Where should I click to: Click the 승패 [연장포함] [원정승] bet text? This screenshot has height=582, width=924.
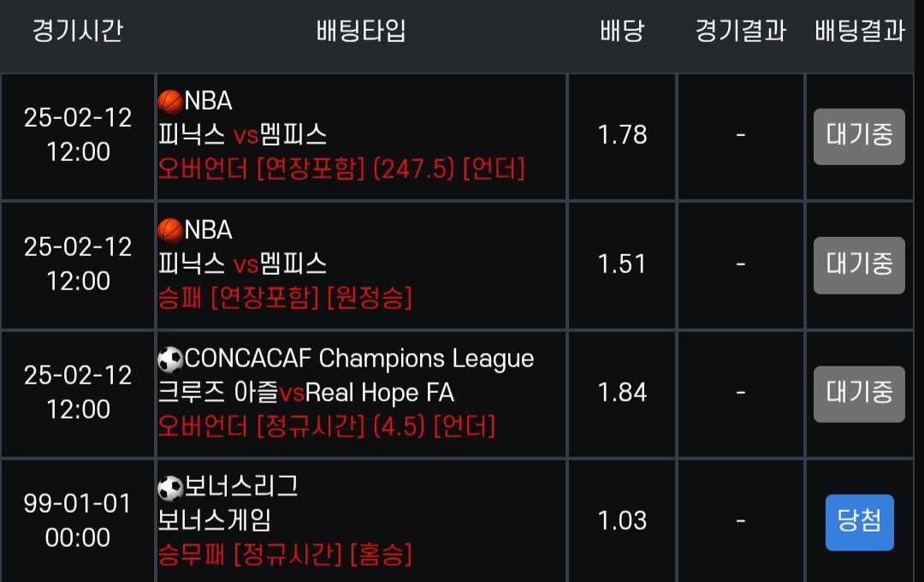coord(285,298)
